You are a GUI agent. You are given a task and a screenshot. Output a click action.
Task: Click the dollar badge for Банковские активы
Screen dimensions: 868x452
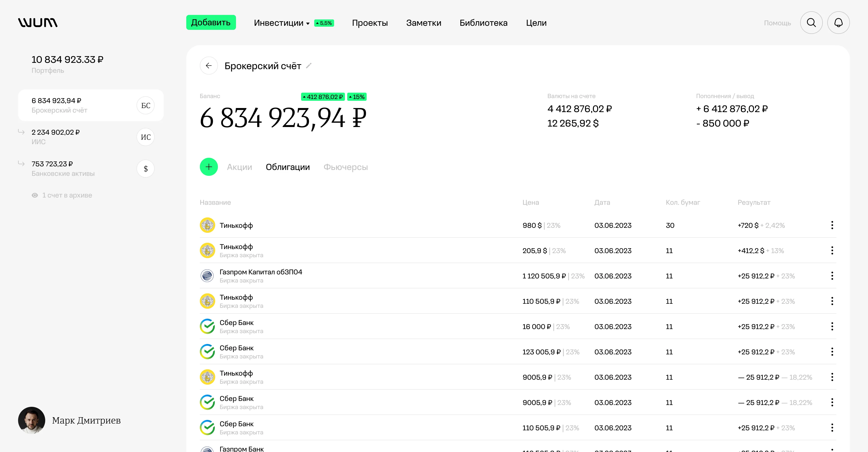[x=146, y=169]
